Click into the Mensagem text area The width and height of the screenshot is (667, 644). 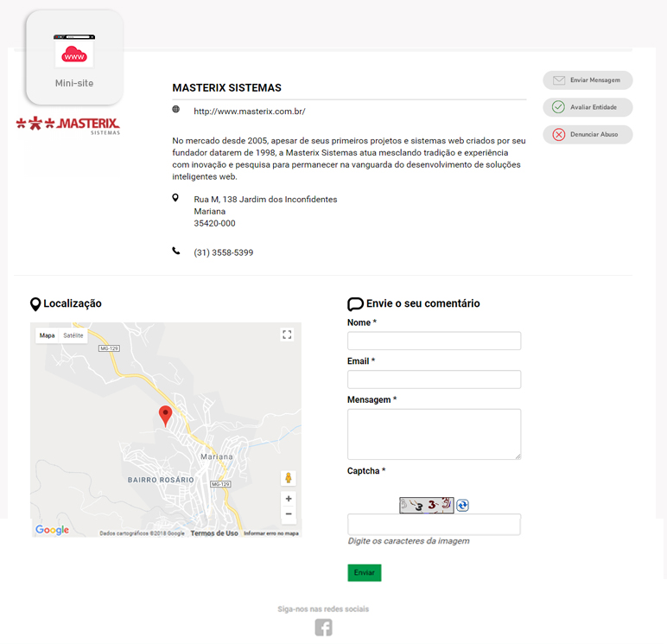(x=434, y=434)
